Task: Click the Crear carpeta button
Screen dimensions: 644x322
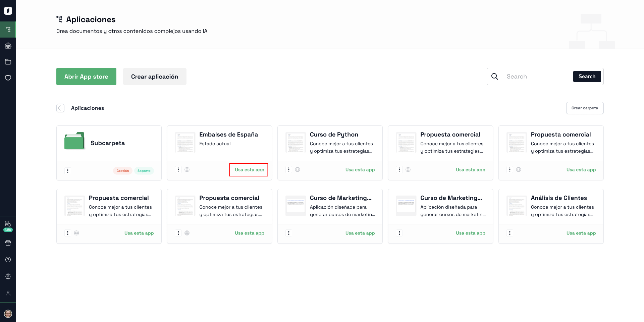Action: 585,108
